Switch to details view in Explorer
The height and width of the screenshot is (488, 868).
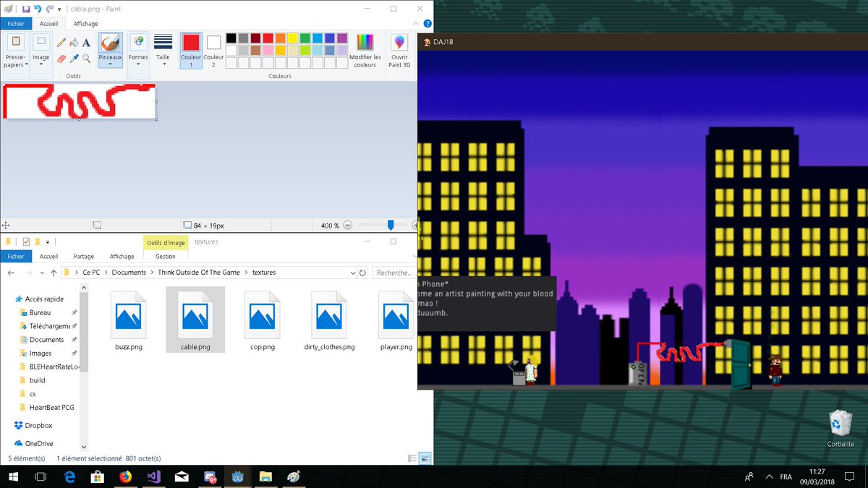click(x=412, y=458)
